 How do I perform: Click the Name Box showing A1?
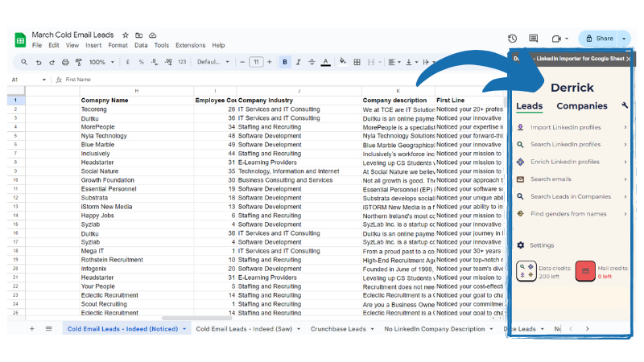pos(29,80)
